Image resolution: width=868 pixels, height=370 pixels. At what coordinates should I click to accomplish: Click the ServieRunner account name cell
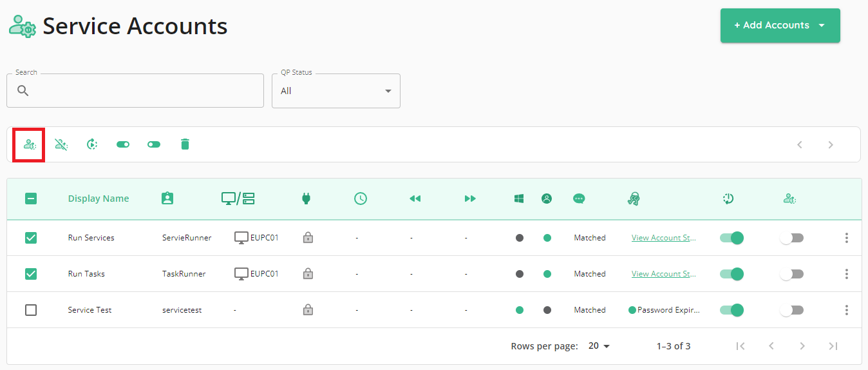pyautogui.click(x=187, y=238)
